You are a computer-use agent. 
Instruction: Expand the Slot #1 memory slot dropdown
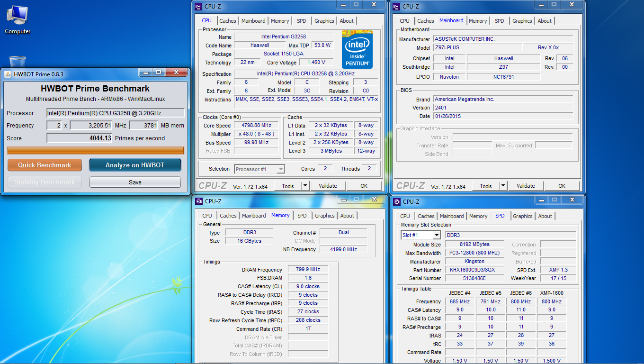tap(437, 235)
